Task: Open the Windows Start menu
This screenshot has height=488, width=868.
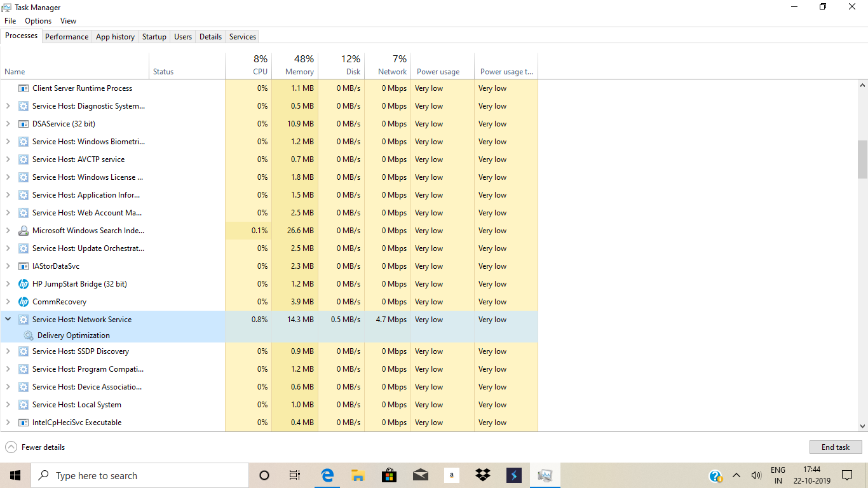Action: click(15, 475)
